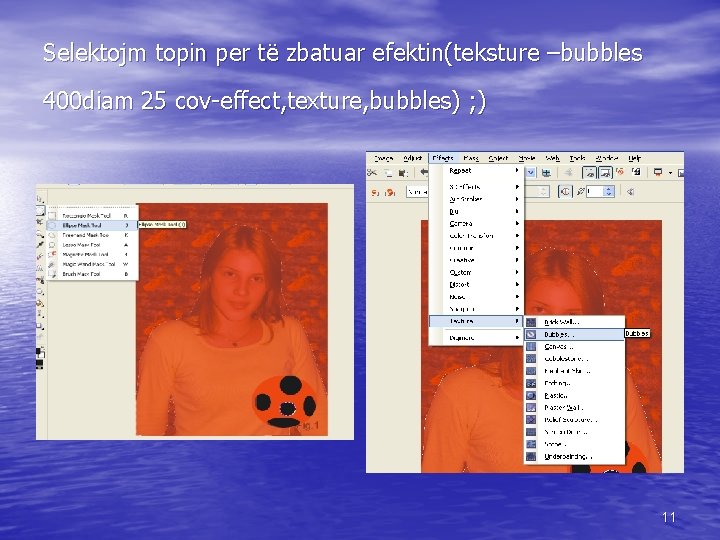Choose the Bubbles texture effect
Screen dimensions: 720x540
[574, 334]
